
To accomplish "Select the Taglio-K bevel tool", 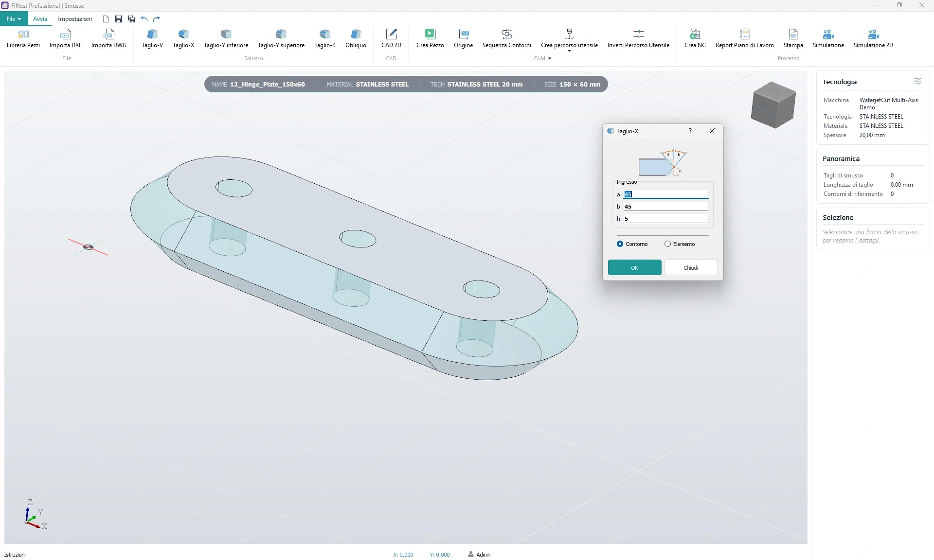I will click(x=325, y=38).
